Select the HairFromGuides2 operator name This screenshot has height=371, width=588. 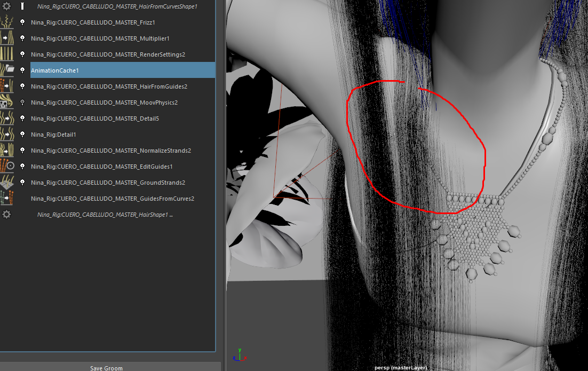click(x=109, y=86)
